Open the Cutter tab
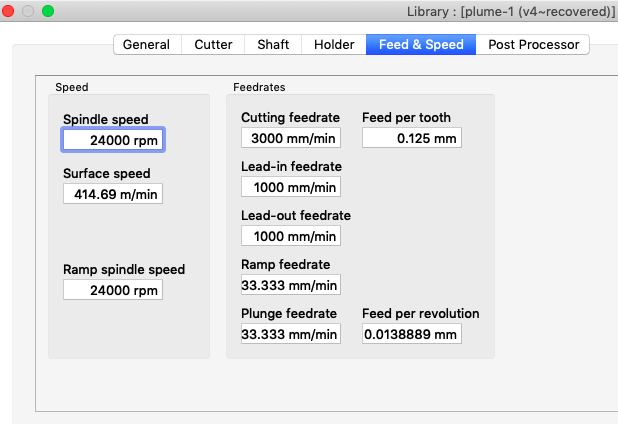This screenshot has width=618, height=424. (x=213, y=45)
